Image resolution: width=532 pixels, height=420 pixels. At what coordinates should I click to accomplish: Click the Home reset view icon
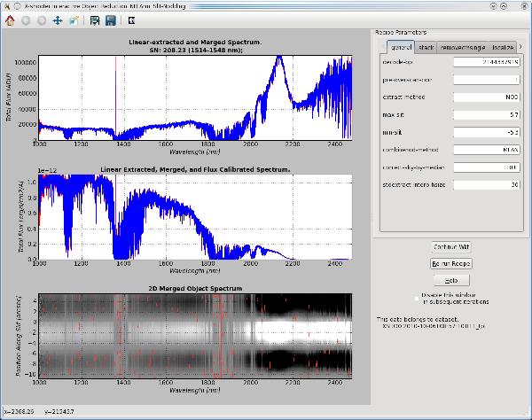pos(12,19)
